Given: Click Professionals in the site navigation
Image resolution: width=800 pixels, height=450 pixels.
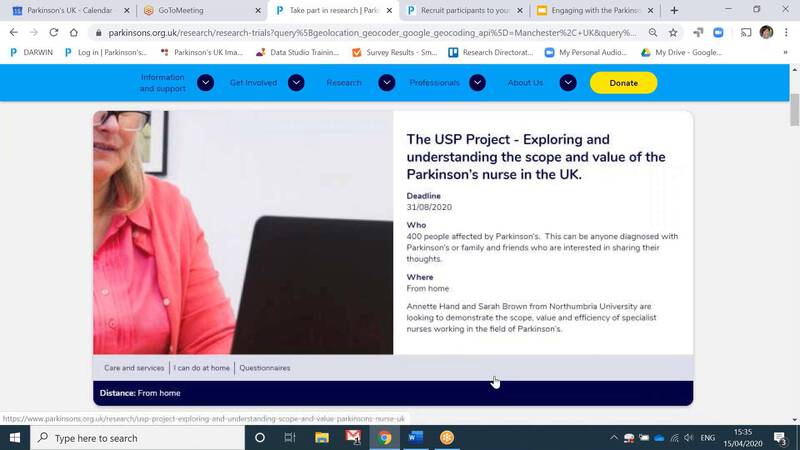Looking at the screenshot, I should tap(434, 83).
